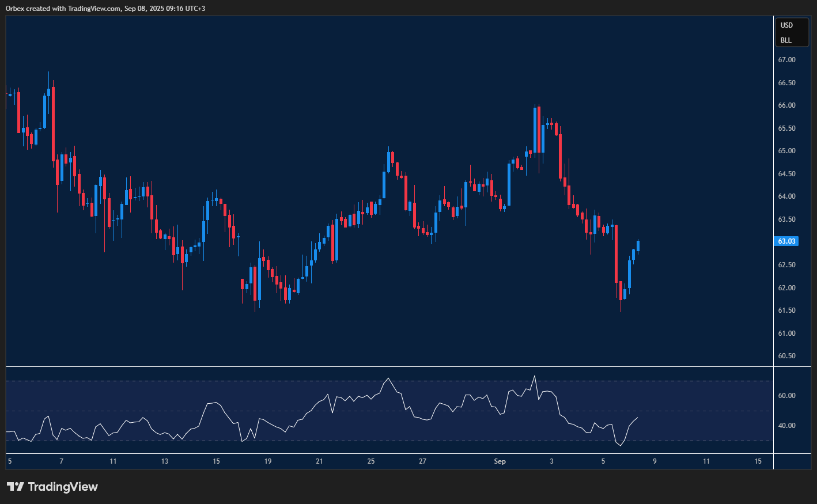817x504 pixels.
Task: Click the dark USD/BLL legend box
Action: tap(792, 32)
